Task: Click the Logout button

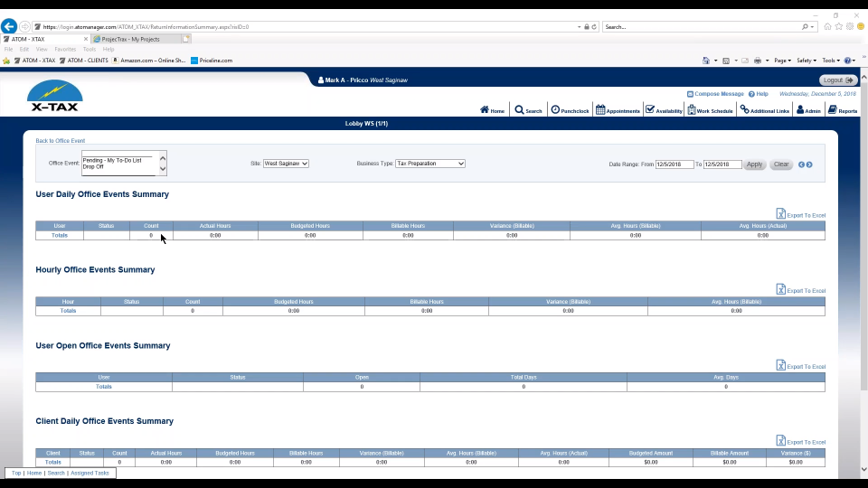Action: 837,80
